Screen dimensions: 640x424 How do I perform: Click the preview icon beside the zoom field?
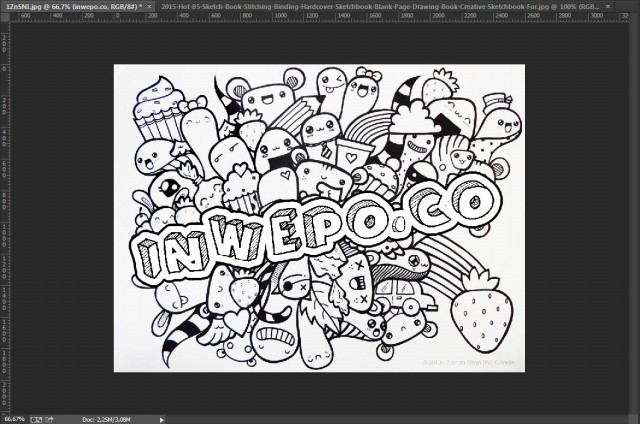tap(36, 420)
